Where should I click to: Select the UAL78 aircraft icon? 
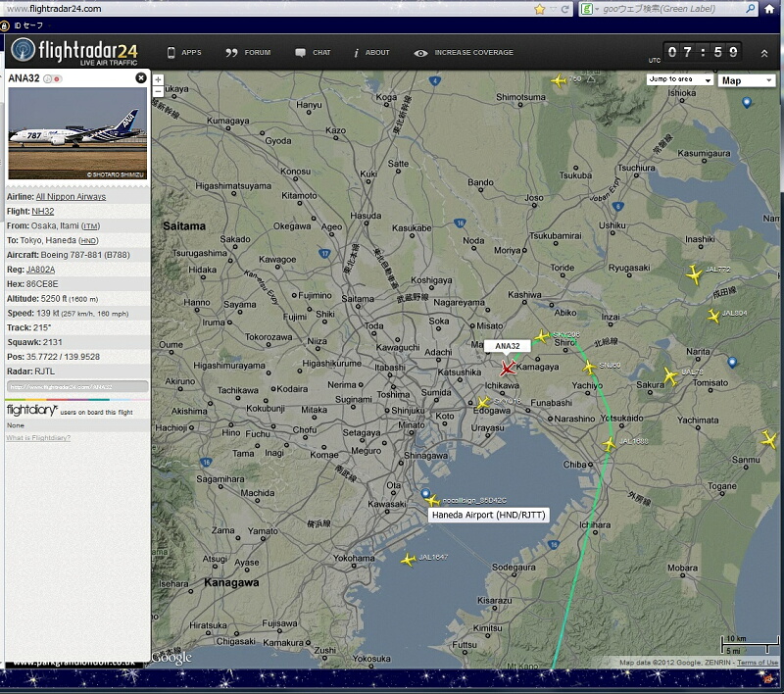click(670, 376)
